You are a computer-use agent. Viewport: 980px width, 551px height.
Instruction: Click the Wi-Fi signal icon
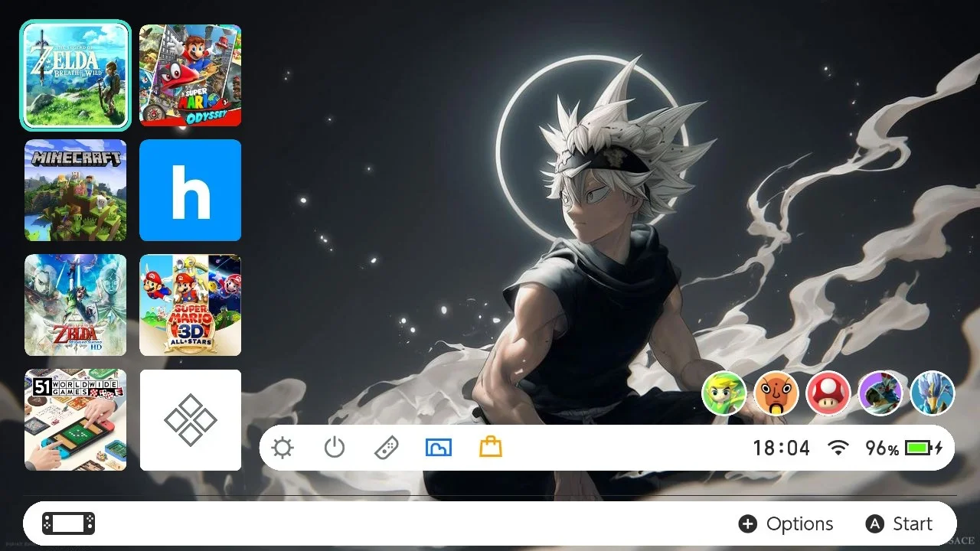(839, 448)
